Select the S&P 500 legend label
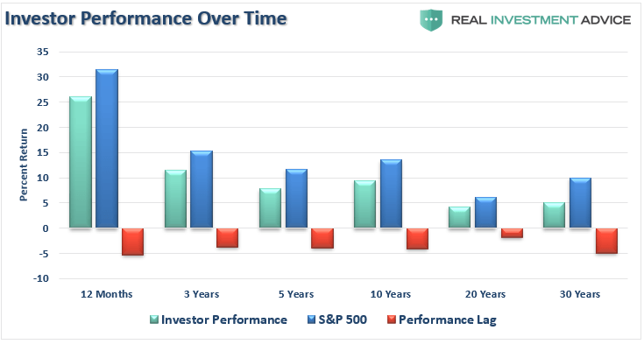The image size is (644, 344). pos(343,319)
